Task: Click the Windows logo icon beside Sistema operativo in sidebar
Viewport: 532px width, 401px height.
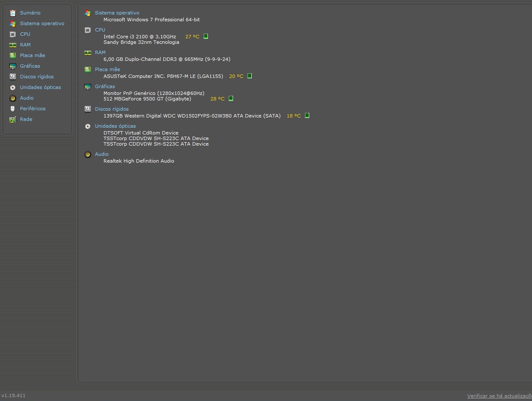Action: click(13, 23)
